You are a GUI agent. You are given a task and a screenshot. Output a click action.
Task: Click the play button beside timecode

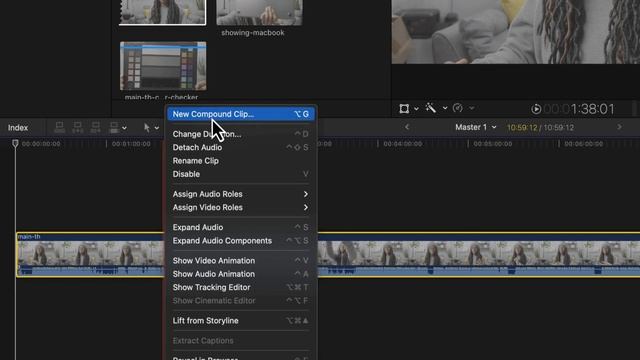[x=536, y=109]
